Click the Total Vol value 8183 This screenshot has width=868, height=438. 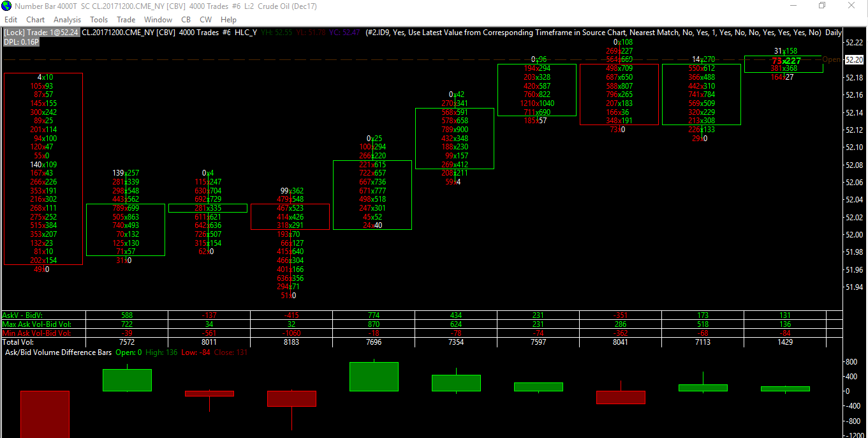coord(291,342)
